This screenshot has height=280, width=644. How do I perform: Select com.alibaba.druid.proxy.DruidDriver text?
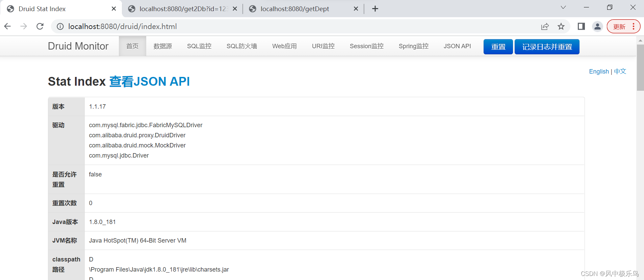tap(137, 135)
